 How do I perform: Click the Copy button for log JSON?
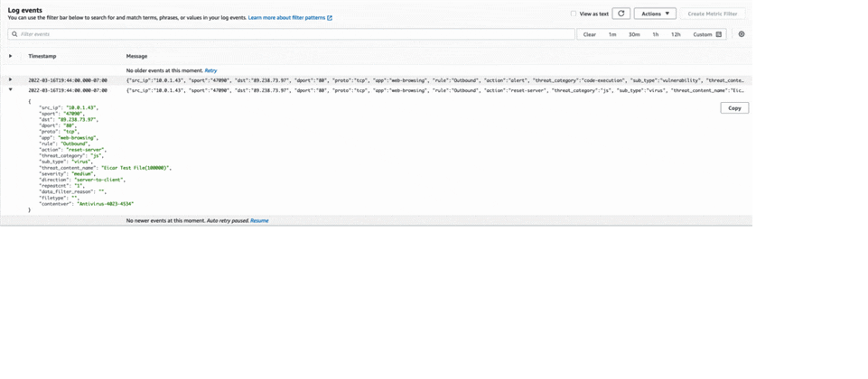733,108
